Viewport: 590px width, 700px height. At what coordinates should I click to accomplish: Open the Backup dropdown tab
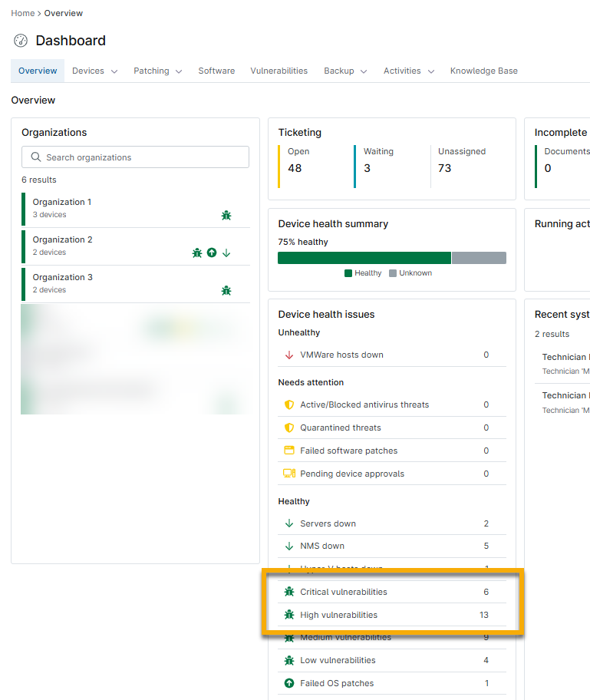[x=345, y=71]
